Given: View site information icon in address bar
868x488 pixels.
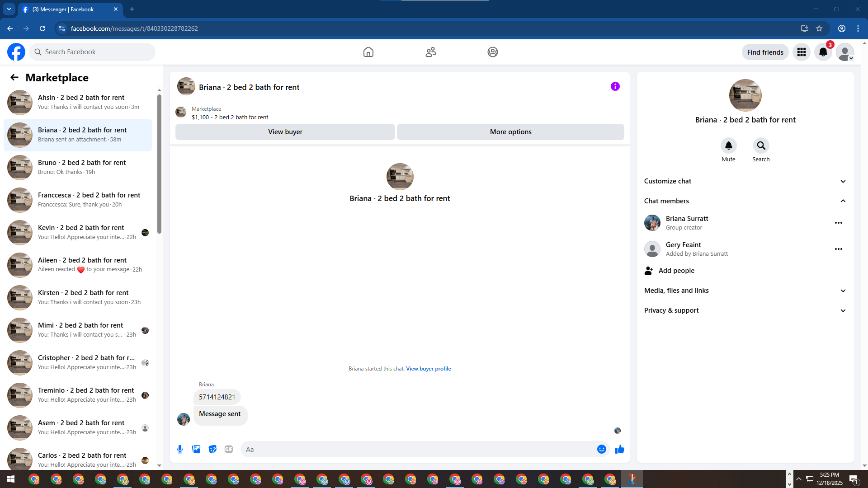Looking at the screenshot, I should [x=62, y=28].
